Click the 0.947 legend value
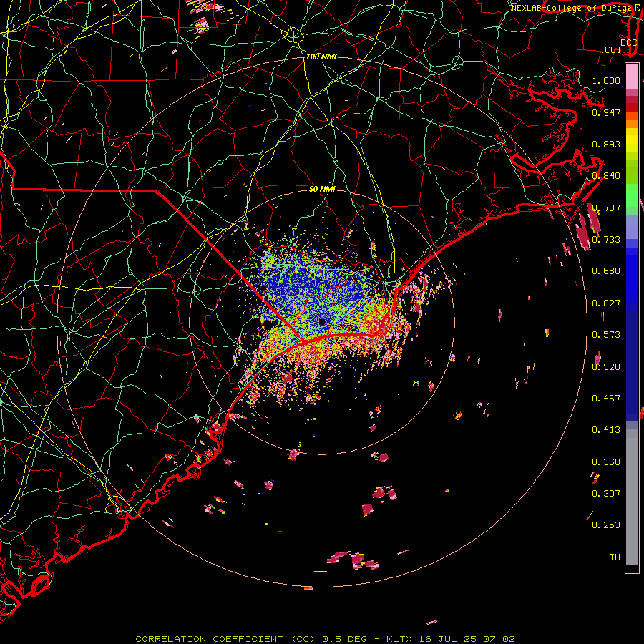The image size is (644, 644). pyautogui.click(x=606, y=112)
